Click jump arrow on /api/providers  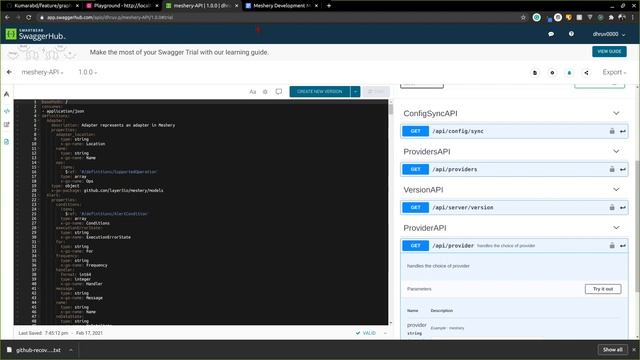coord(623,169)
